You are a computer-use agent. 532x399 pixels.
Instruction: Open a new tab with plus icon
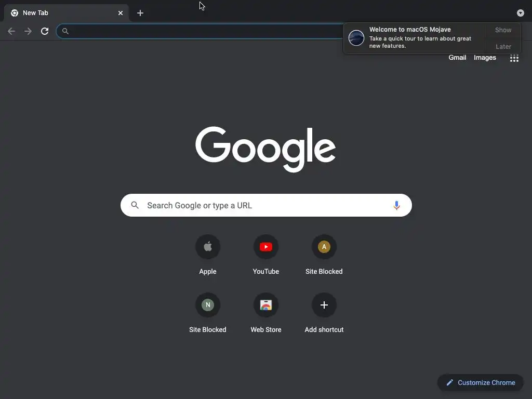(140, 13)
